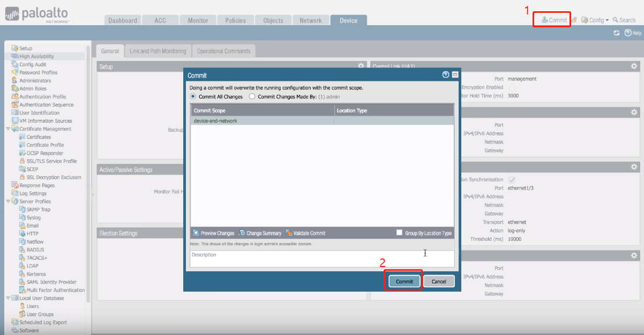This screenshot has width=644, height=335.
Task: Click the Description text field
Action: tap(321, 259)
